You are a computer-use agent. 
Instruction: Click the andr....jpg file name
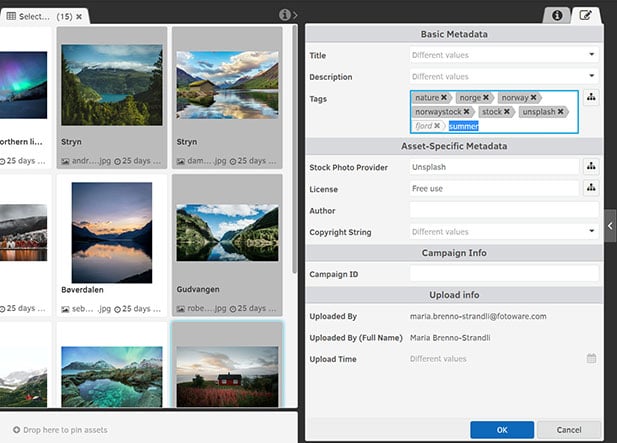[x=91, y=161]
